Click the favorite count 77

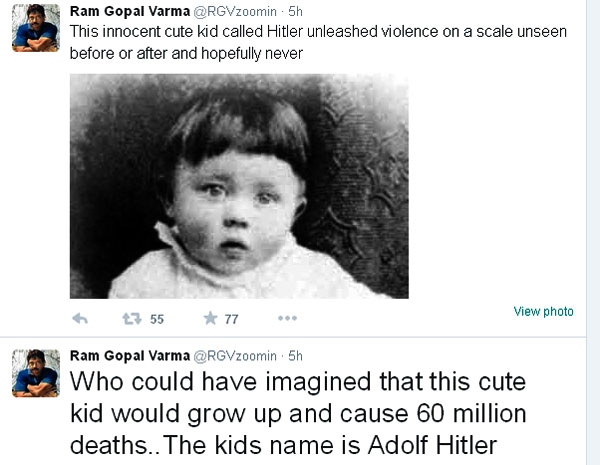[x=231, y=319]
